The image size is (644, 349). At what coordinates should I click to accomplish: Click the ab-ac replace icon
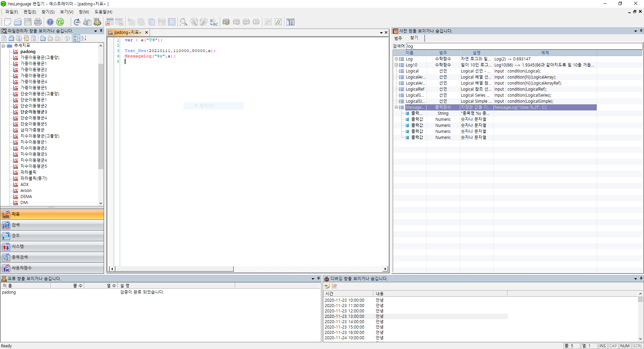[214, 22]
